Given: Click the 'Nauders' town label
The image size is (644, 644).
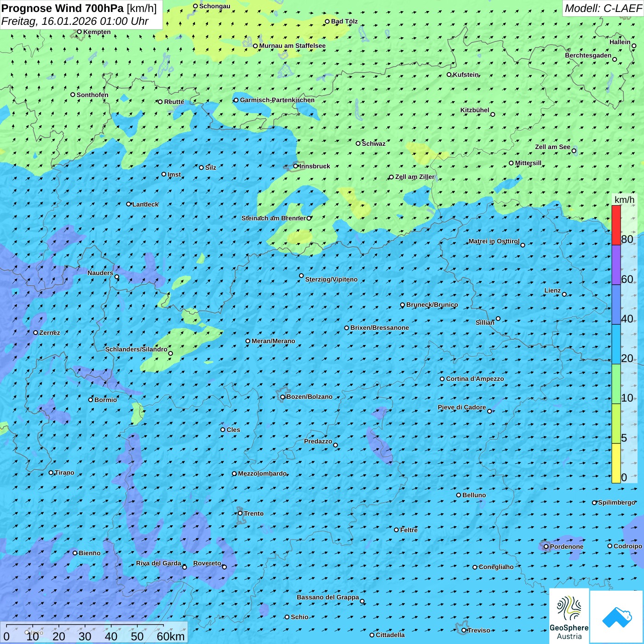Looking at the screenshot, I should click(100, 273).
